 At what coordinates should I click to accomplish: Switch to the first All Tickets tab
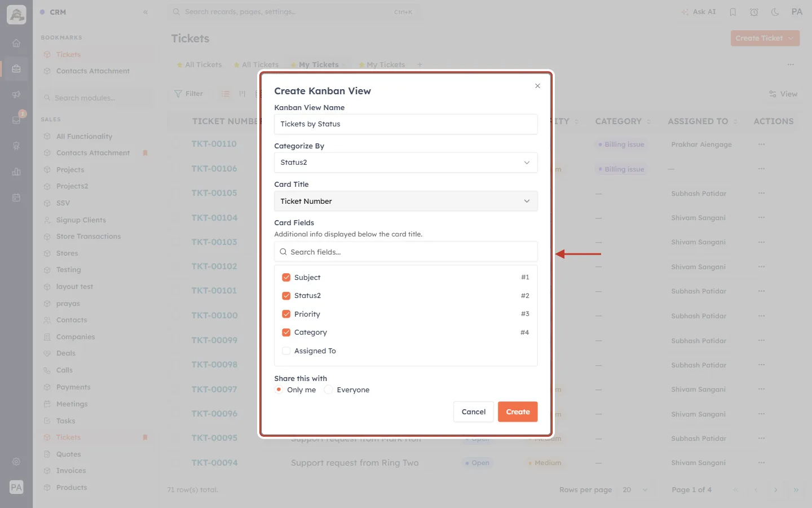click(x=200, y=65)
